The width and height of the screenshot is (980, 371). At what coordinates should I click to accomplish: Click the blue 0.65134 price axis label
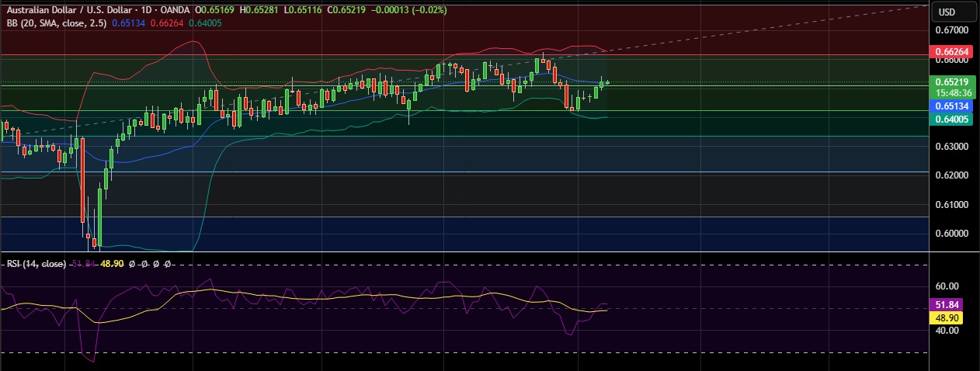click(x=951, y=106)
